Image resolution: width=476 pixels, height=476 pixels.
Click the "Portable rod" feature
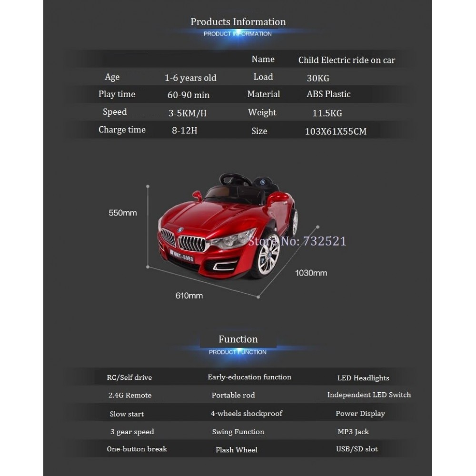point(233,395)
